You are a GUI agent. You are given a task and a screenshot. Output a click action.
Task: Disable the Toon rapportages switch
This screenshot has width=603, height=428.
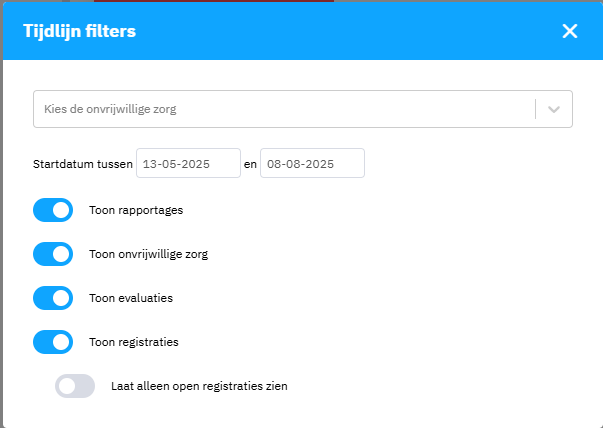pos(53,210)
